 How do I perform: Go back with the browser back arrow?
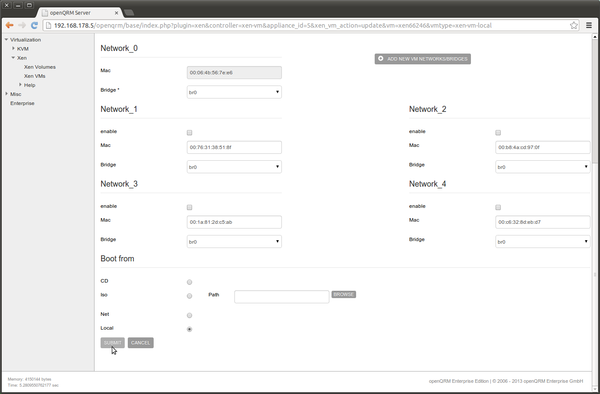(x=10, y=25)
